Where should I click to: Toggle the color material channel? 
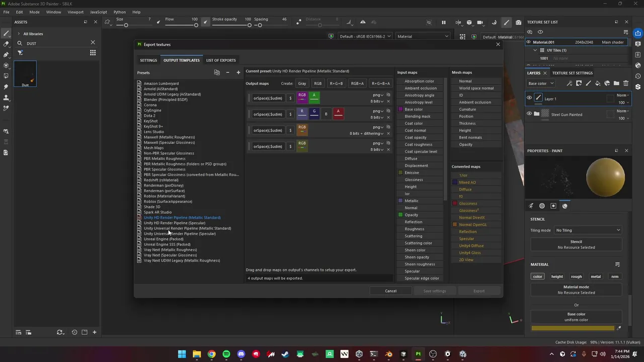click(538, 277)
